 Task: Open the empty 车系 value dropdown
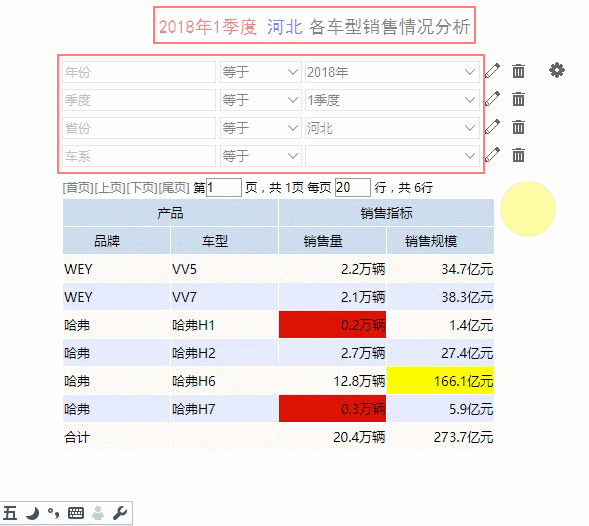(x=392, y=156)
